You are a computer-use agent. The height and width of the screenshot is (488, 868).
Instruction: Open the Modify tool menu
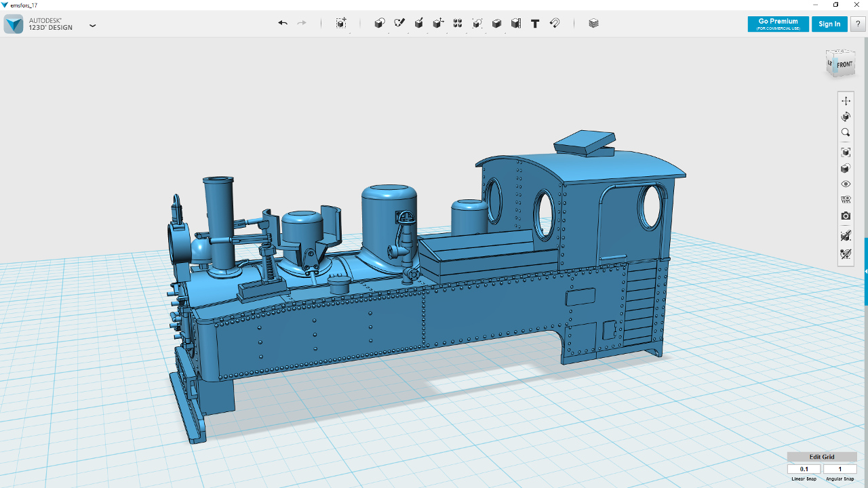pos(438,23)
